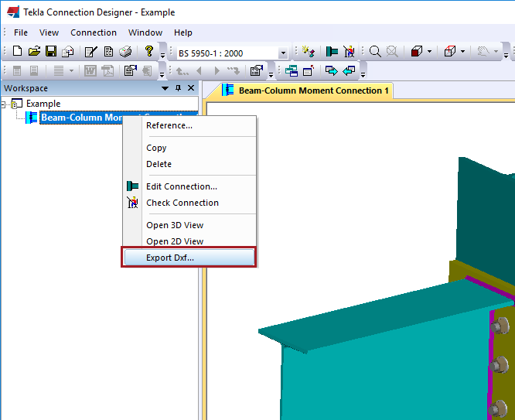Choose Copy from context menu
515x420 pixels.
point(189,148)
